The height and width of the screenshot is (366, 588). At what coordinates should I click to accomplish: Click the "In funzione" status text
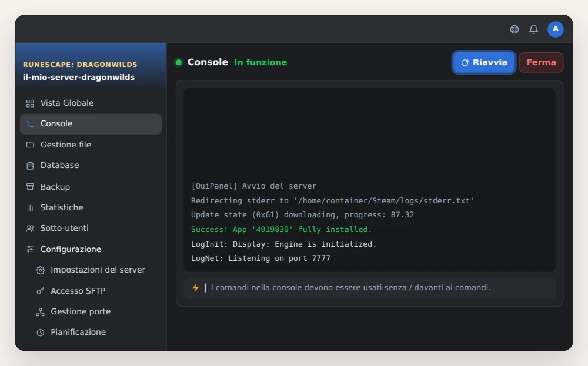(260, 62)
